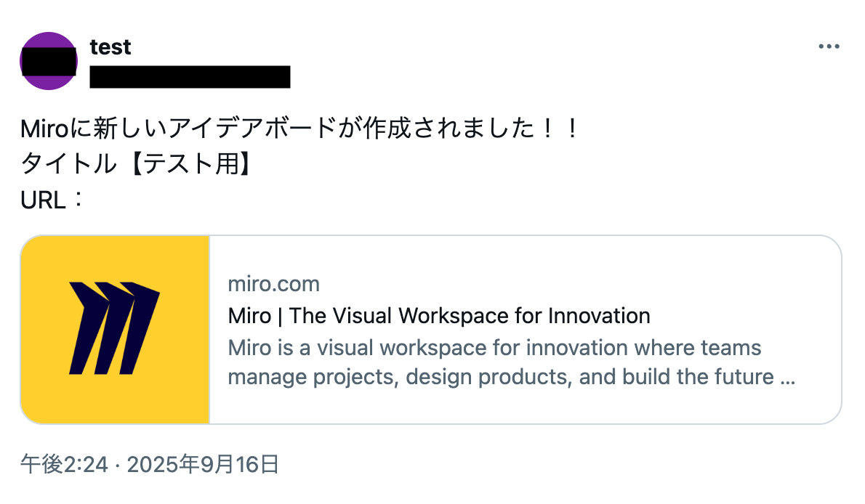Open the three-dot more options menu
The image size is (865, 504).
pos(829,46)
